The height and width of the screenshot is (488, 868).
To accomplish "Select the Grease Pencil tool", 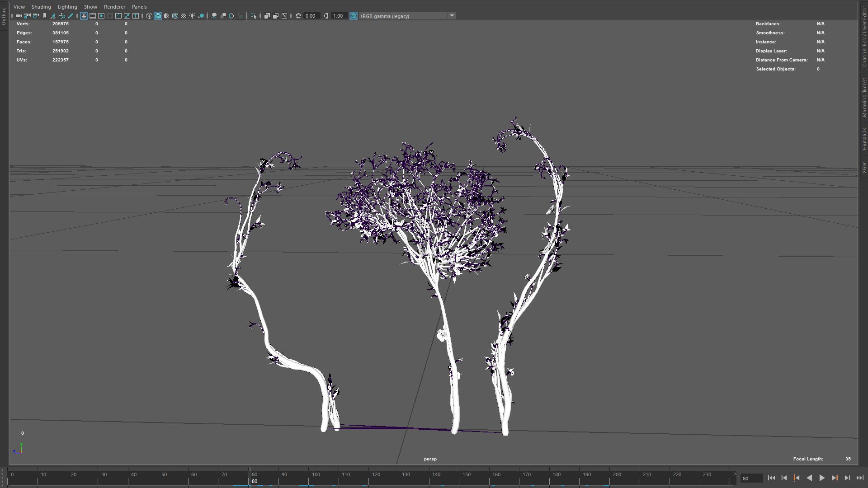I will [71, 16].
